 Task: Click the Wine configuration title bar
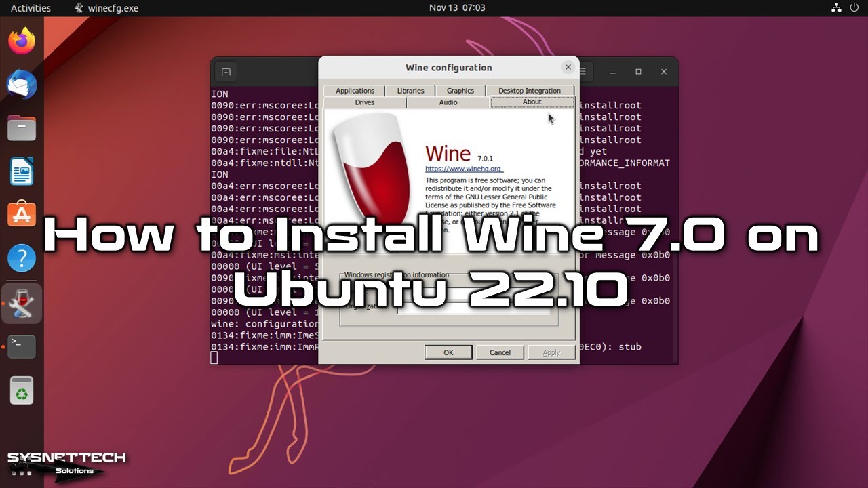pyautogui.click(x=448, y=68)
